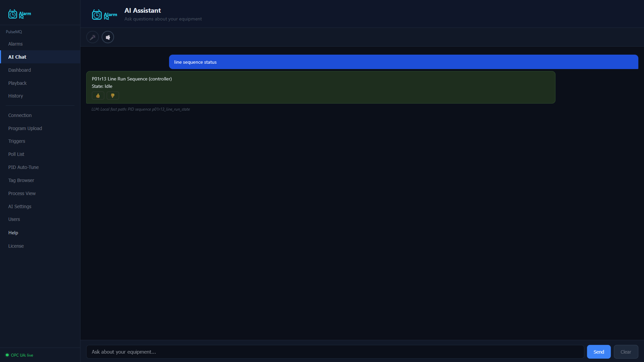Click the 'line sequence status' user message

pos(404,62)
